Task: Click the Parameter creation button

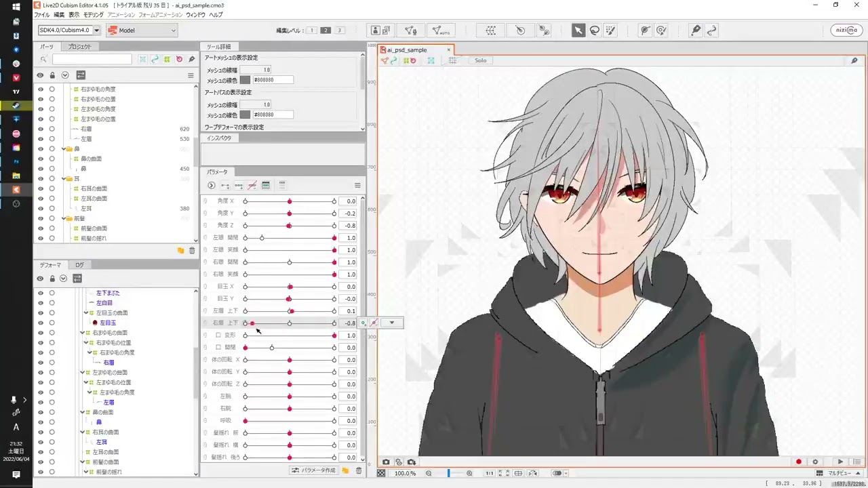Action: pyautogui.click(x=313, y=470)
